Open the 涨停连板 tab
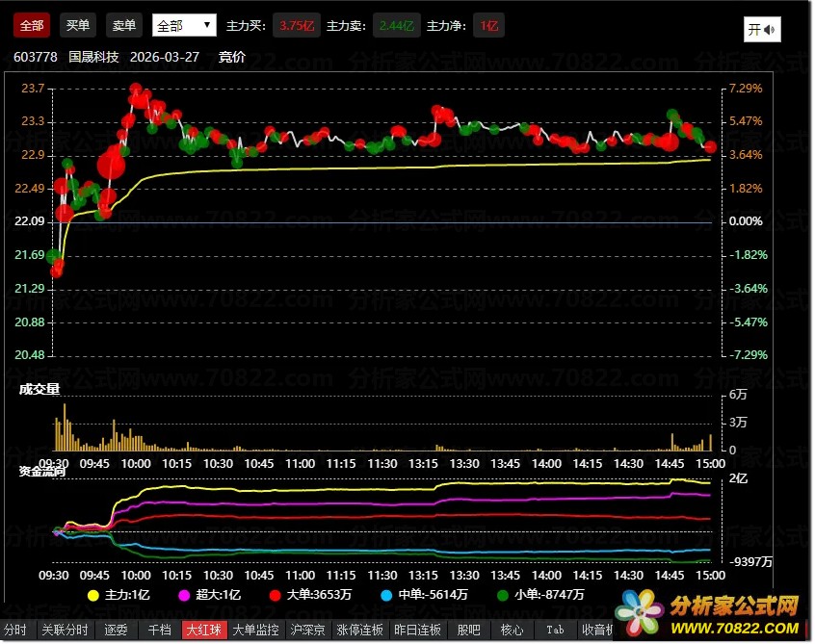815x644 pixels. coord(360,631)
